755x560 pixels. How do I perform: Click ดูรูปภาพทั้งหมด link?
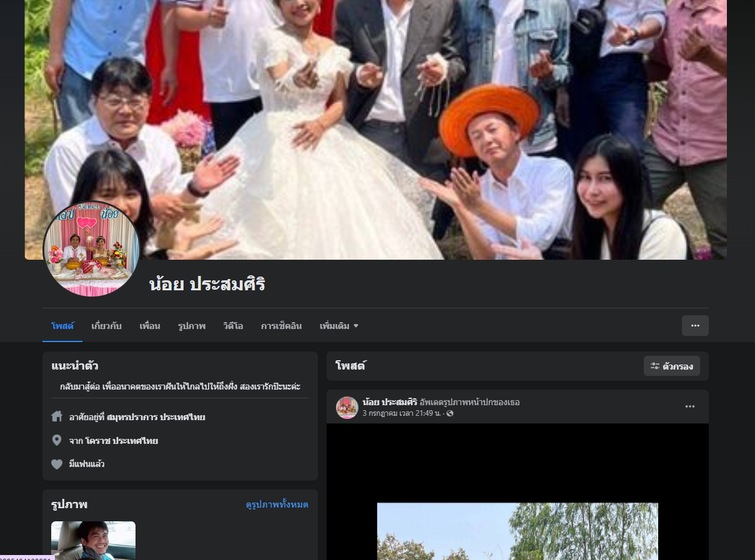click(x=277, y=504)
